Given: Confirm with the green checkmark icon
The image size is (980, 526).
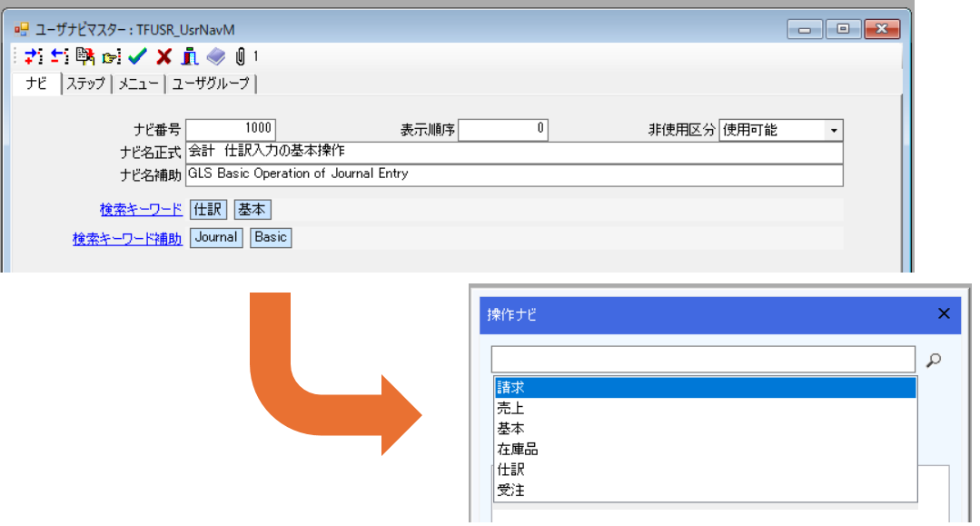Looking at the screenshot, I should pyautogui.click(x=137, y=57).
